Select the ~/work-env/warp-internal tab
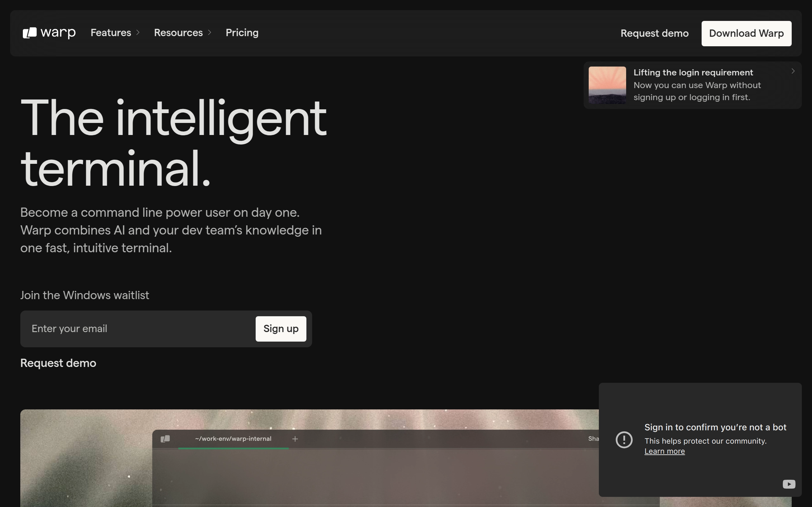812x507 pixels. click(x=233, y=439)
